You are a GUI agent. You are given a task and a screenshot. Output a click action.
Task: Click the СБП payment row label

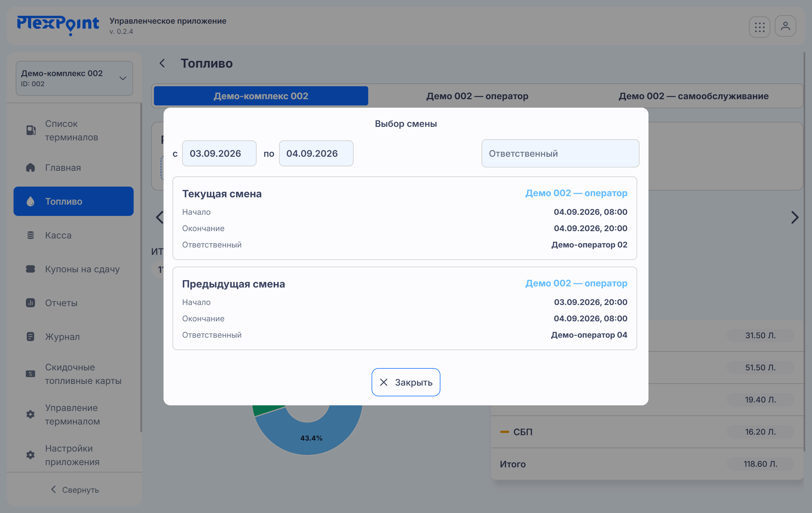pyautogui.click(x=523, y=432)
